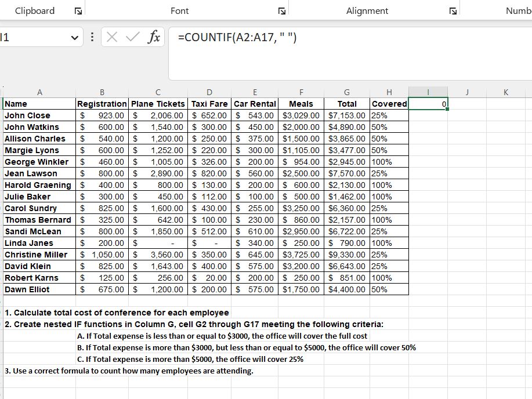The height and width of the screenshot is (399, 532).
Task: Select column H header labeled Covered
Action: [389, 92]
